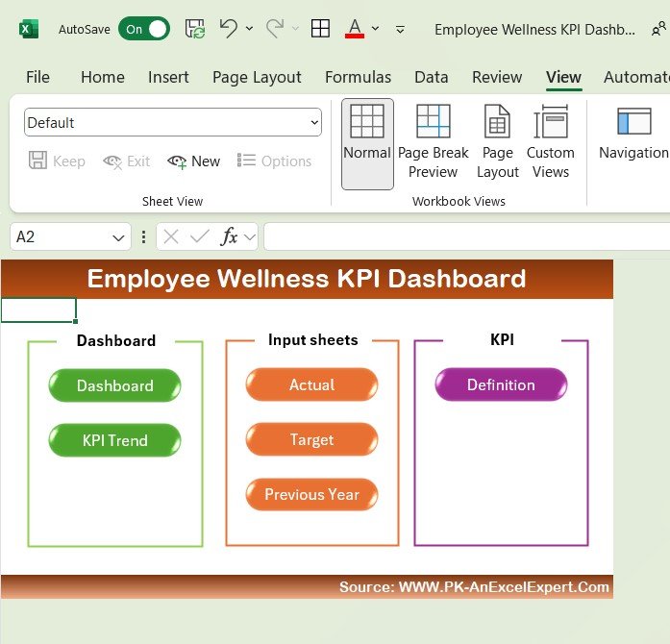
Task: Open Custom Views
Action: point(551,142)
